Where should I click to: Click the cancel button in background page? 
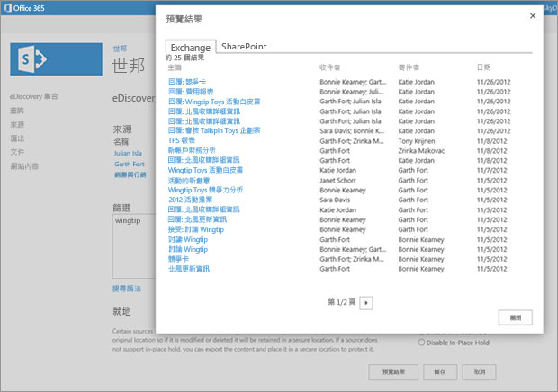coord(480,371)
